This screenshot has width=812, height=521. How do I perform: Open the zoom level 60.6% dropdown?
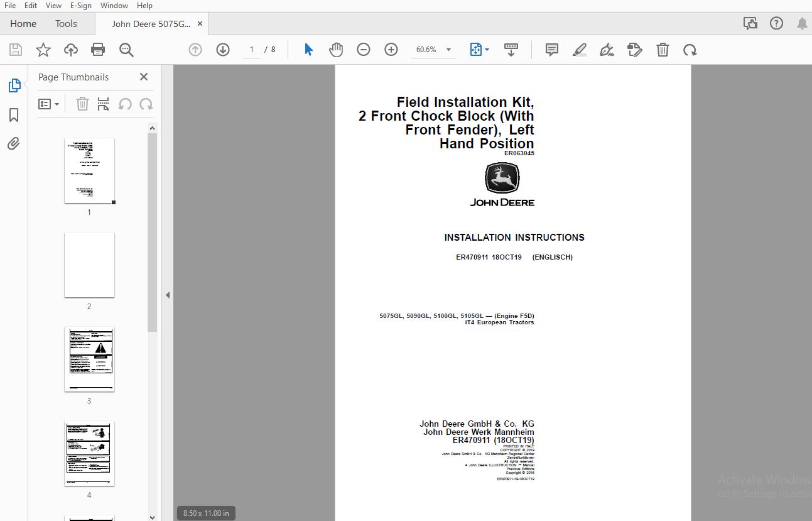coord(433,50)
